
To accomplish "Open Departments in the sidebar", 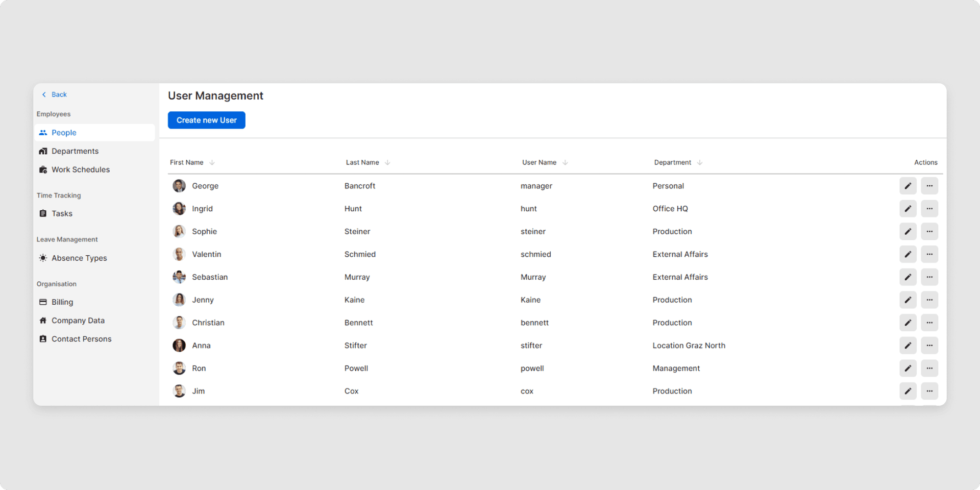I will pyautogui.click(x=75, y=151).
